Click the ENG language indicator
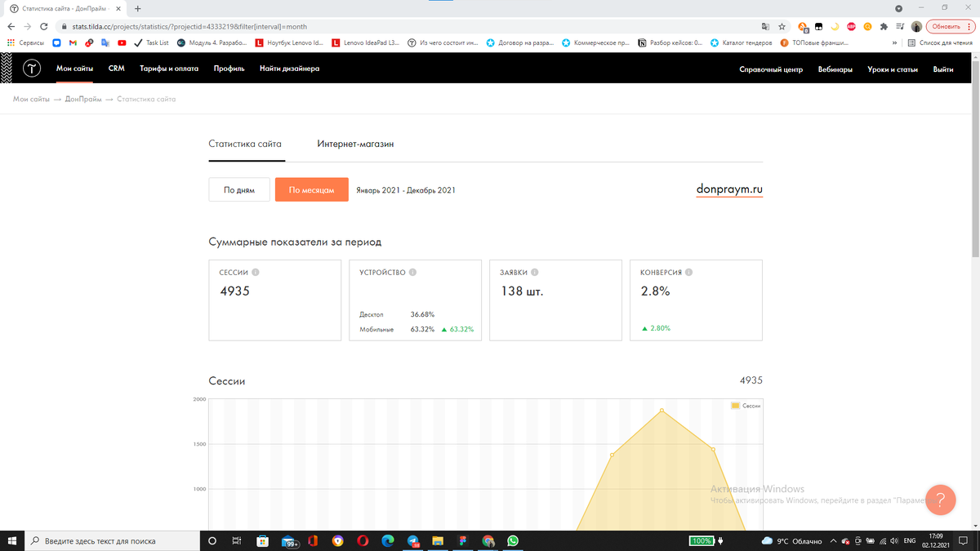The height and width of the screenshot is (551, 980). point(909,540)
